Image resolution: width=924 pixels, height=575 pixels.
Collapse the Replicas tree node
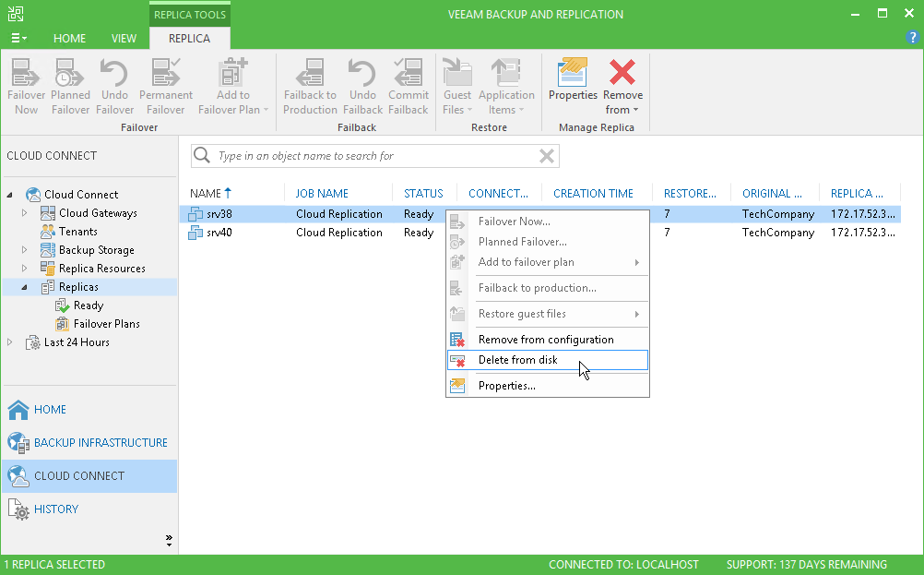[x=24, y=287]
